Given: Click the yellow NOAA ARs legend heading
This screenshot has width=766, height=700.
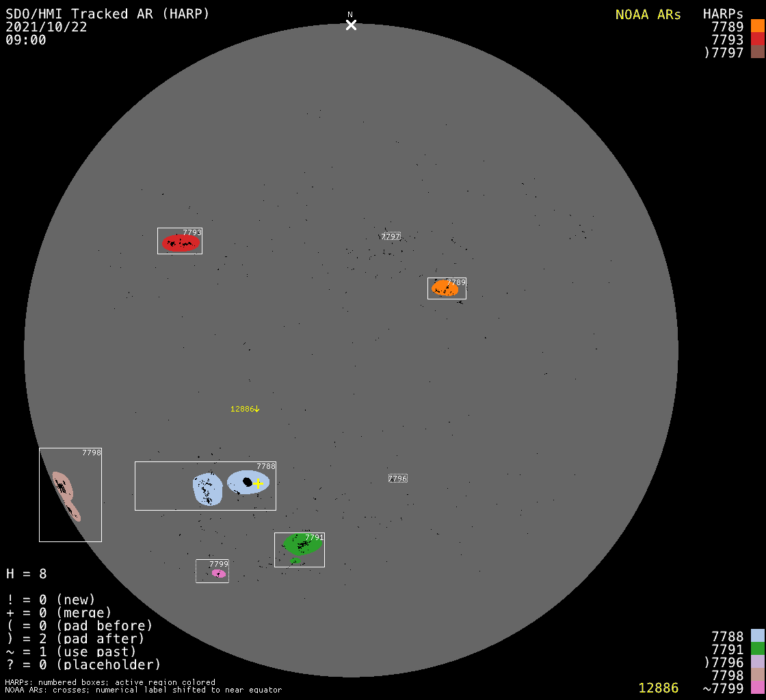Looking at the screenshot, I should pyautogui.click(x=648, y=14).
